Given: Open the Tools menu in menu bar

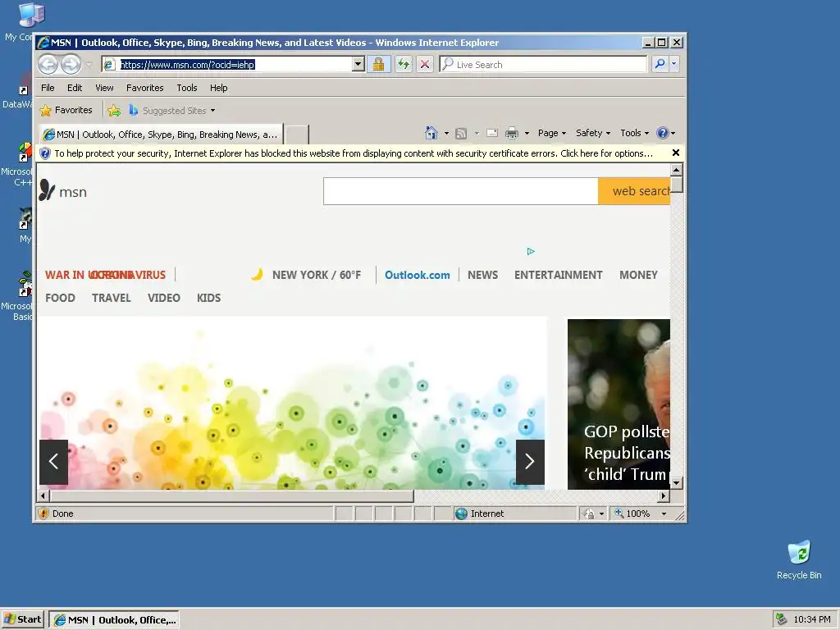Looking at the screenshot, I should tap(187, 88).
